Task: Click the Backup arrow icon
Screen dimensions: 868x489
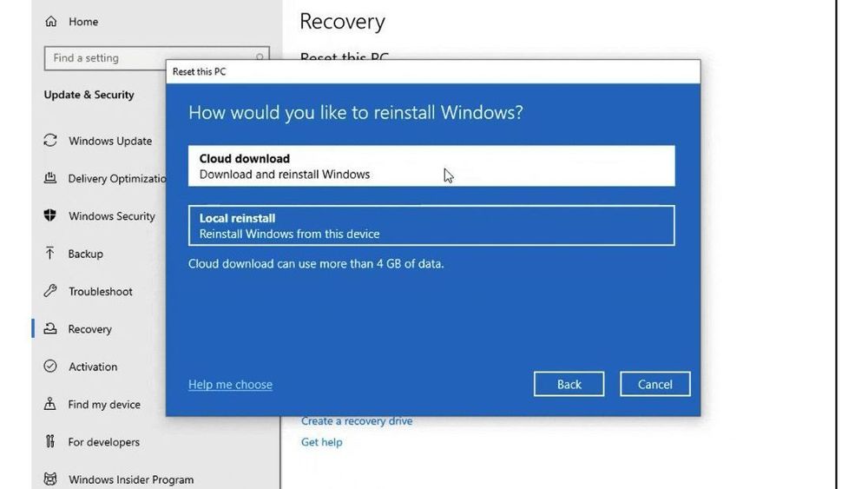Action: [50, 253]
